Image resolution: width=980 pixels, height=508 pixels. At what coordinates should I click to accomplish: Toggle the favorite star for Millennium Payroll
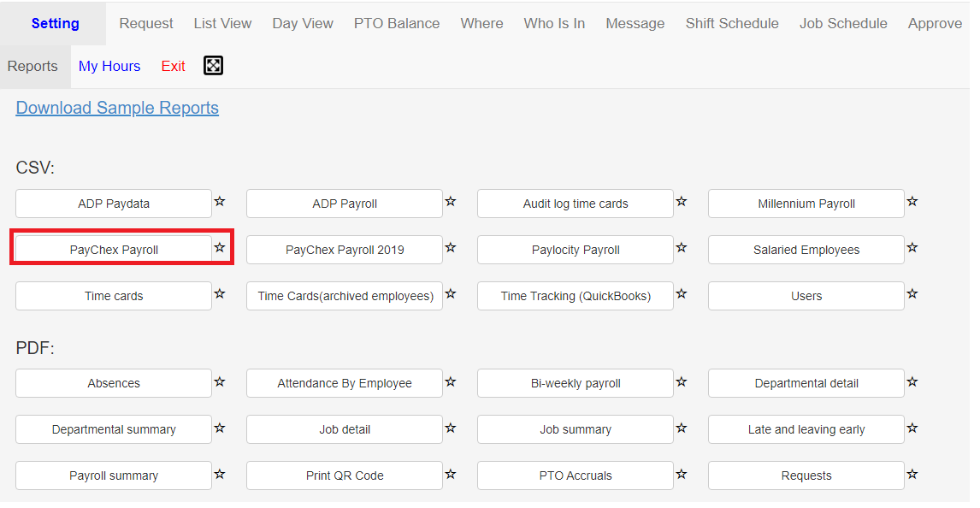912,201
